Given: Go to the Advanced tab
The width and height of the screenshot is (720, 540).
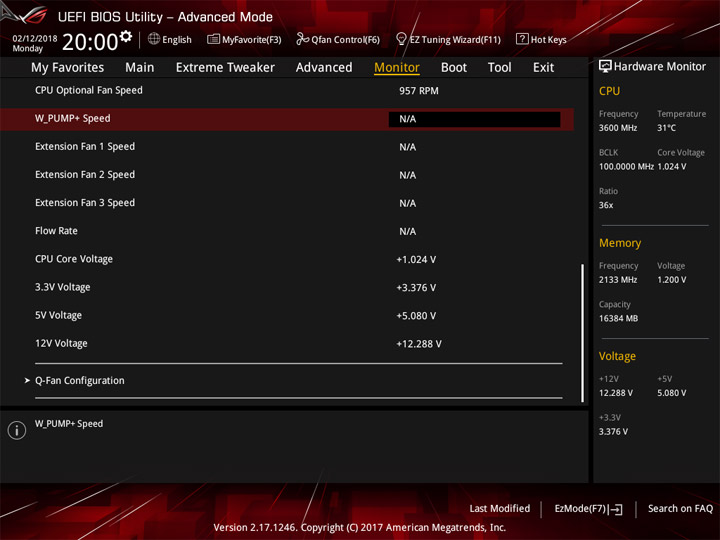Looking at the screenshot, I should (324, 68).
